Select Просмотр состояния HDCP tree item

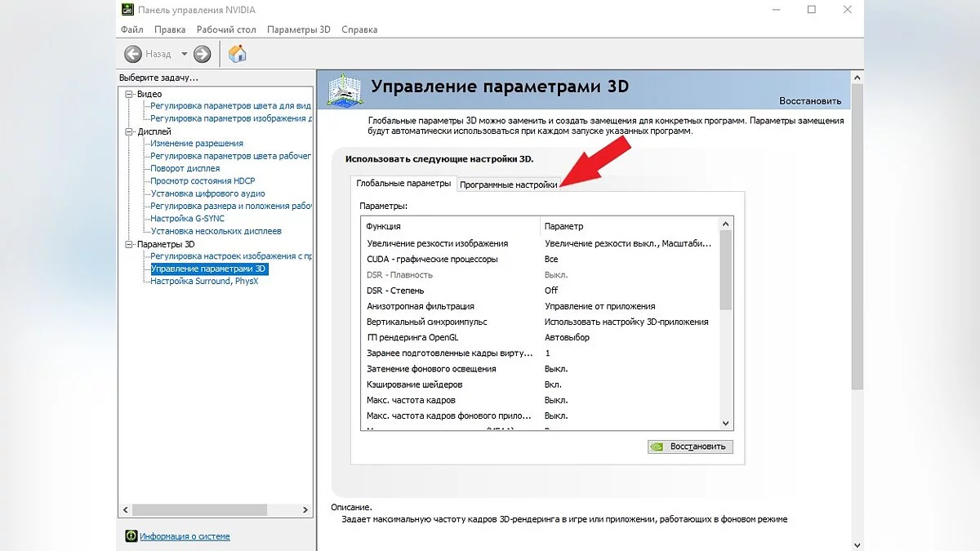[x=203, y=181]
